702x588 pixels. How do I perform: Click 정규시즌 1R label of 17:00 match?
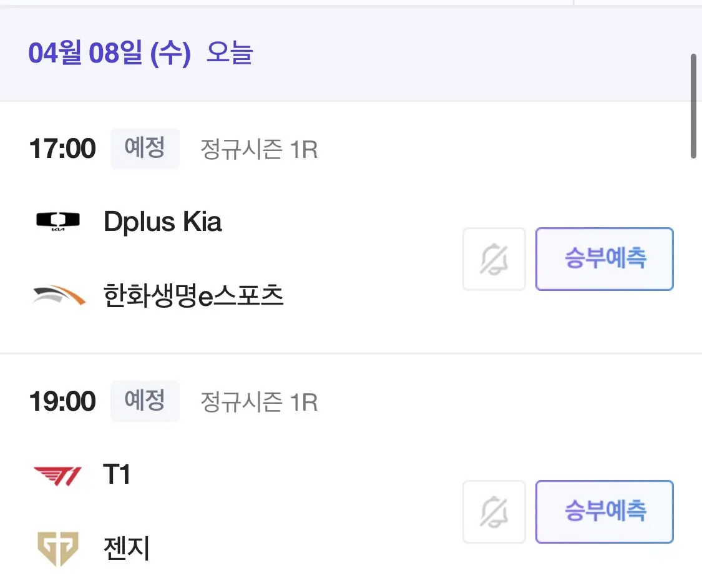[259, 150]
